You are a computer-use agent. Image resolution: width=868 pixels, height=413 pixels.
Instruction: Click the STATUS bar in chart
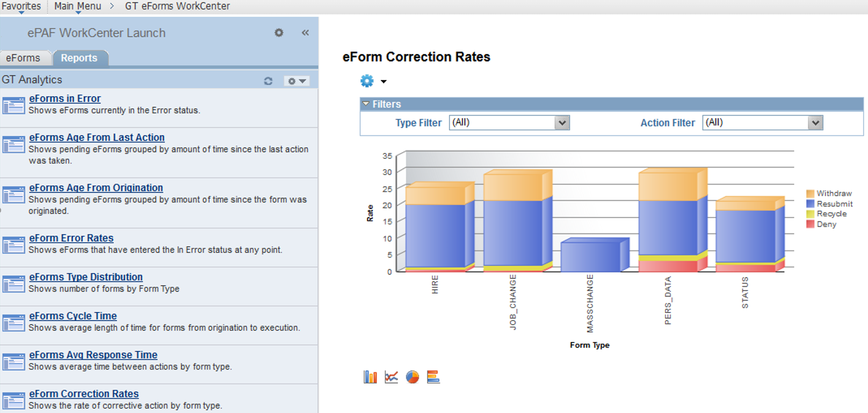point(750,235)
